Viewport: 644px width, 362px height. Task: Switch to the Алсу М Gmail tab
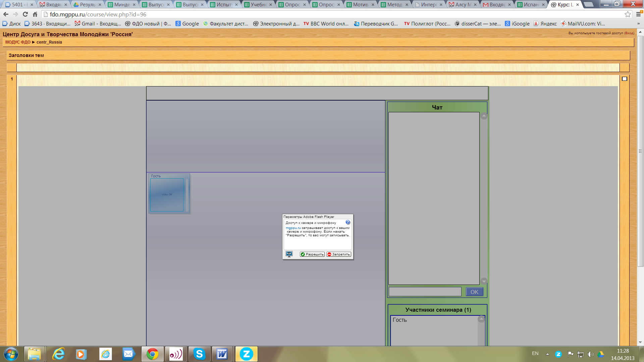[463, 5]
